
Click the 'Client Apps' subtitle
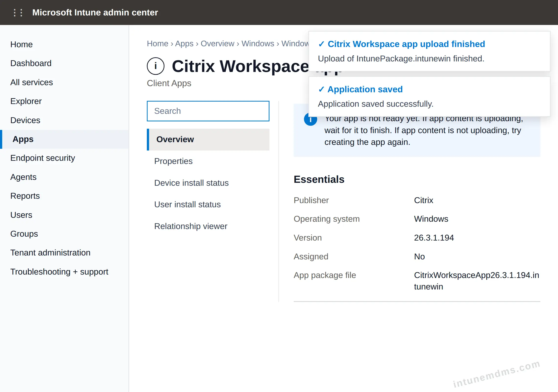click(x=169, y=83)
